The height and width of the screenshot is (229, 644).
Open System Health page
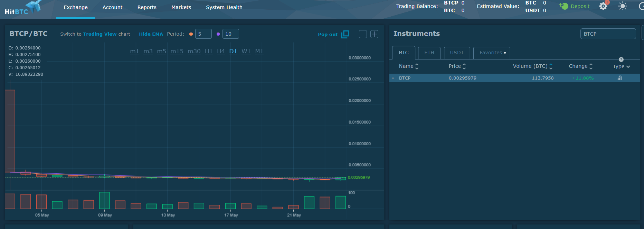224,7
